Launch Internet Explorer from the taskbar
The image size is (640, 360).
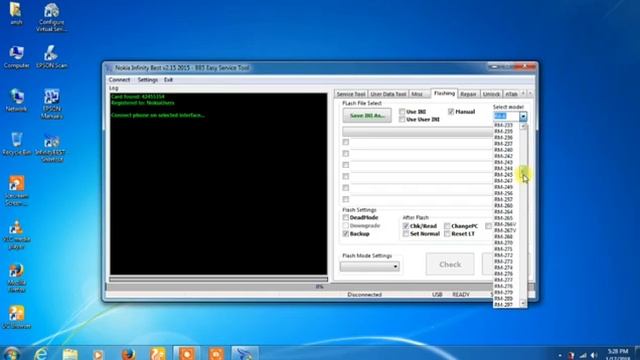click(x=40, y=353)
